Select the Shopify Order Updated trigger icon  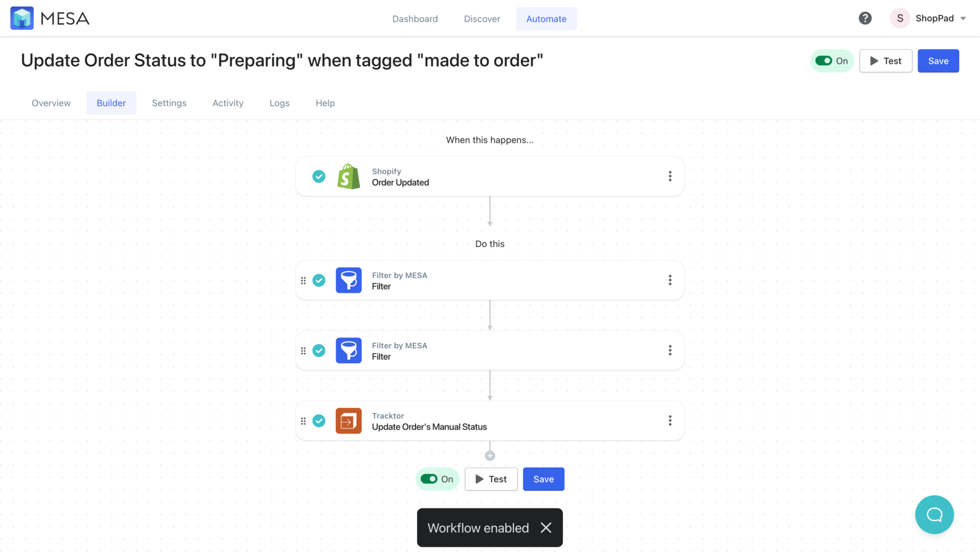[349, 176]
